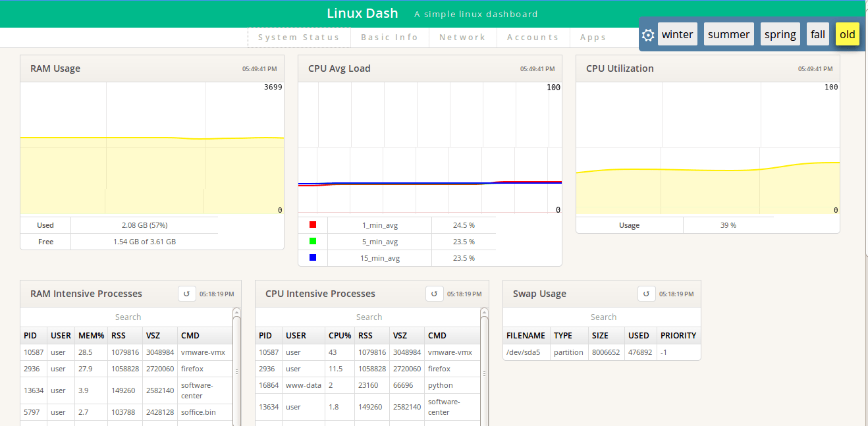868x426 pixels.
Task: Refresh the Swap Usage panel
Action: click(x=647, y=294)
